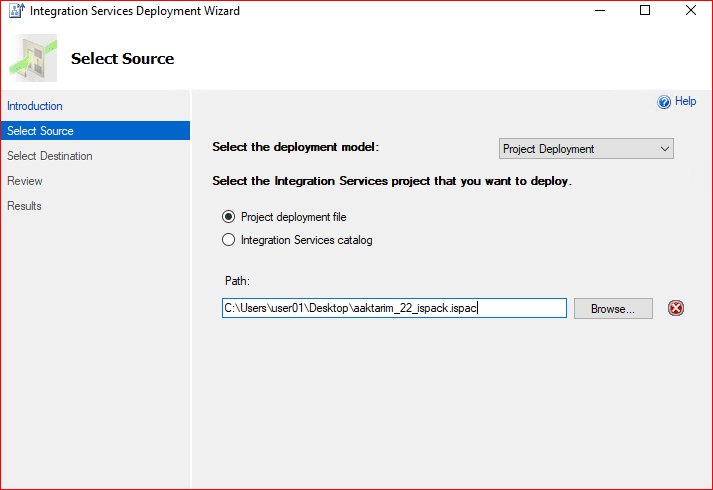Open the Help link text
Screen dimensions: 713x490
(685, 102)
